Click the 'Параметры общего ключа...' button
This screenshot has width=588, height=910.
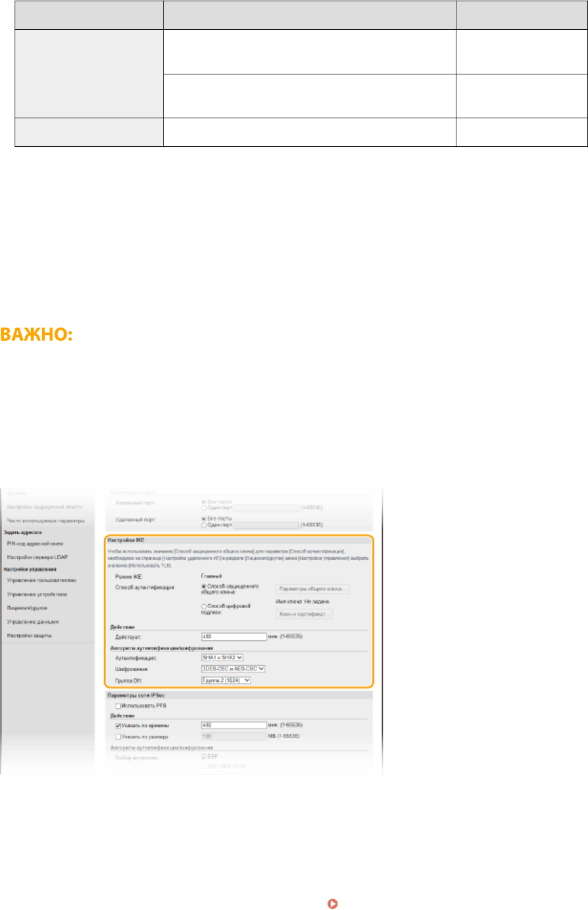312,589
